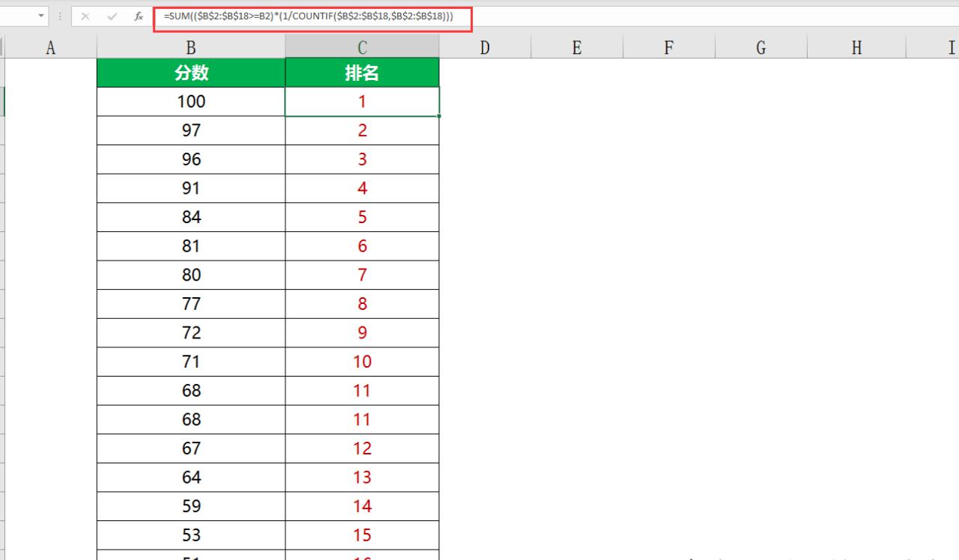Viewport: 959px width, 560px height.
Task: Select the cell with score 64
Action: click(191, 477)
